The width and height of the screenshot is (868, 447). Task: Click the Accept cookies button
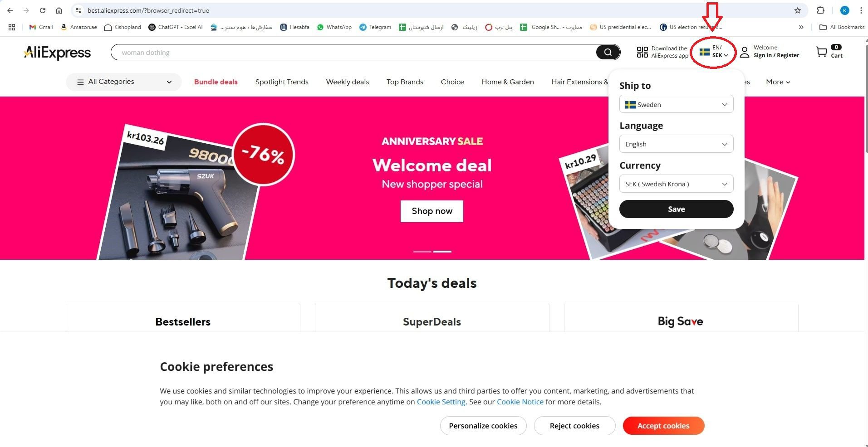pos(663,426)
